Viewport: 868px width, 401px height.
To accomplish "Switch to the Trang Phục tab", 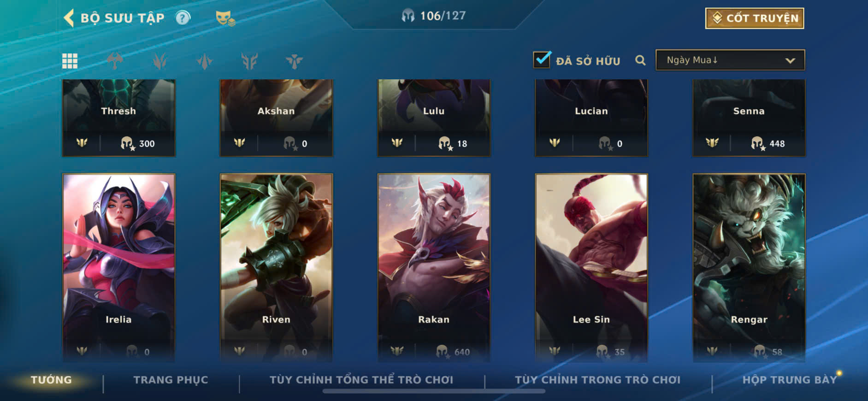I will coord(171,380).
